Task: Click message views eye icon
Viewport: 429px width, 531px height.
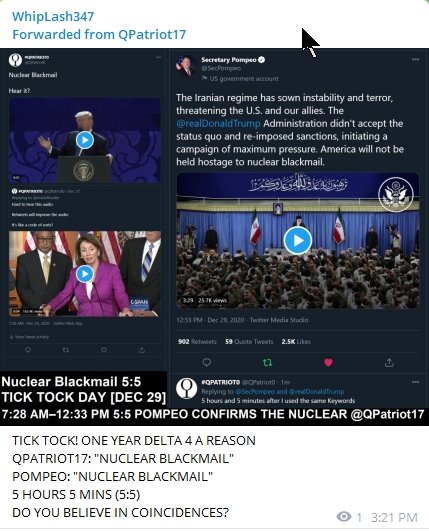Action: pyautogui.click(x=344, y=516)
